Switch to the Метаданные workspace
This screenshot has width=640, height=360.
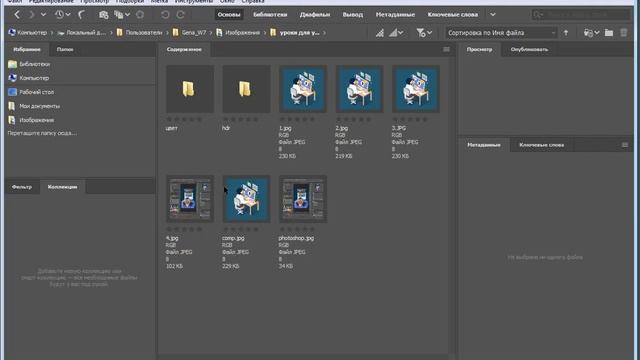point(395,15)
